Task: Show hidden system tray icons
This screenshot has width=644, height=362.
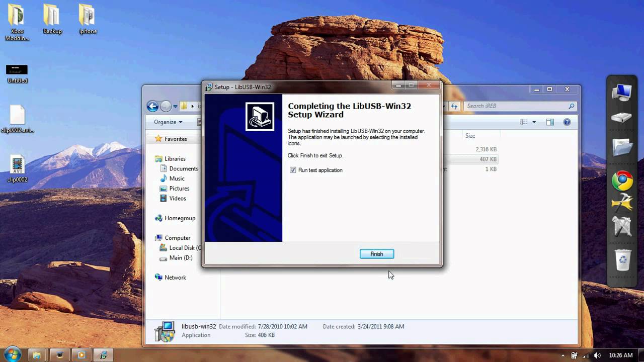Action: [x=563, y=355]
